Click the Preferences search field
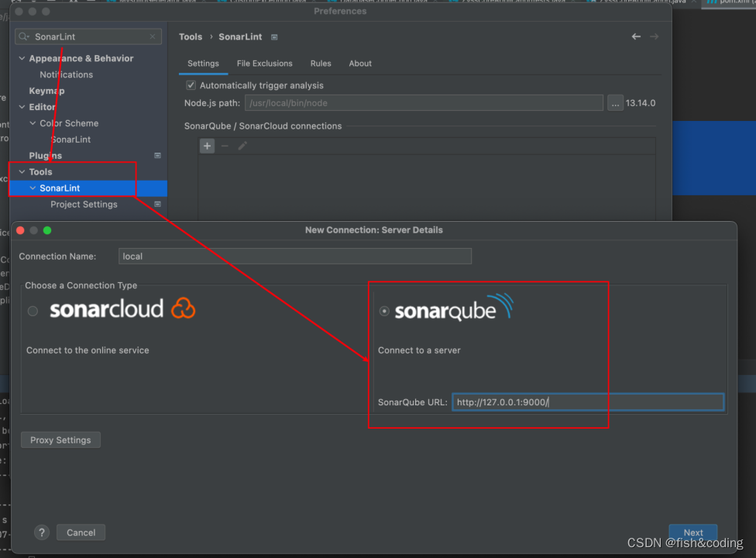 [89, 36]
